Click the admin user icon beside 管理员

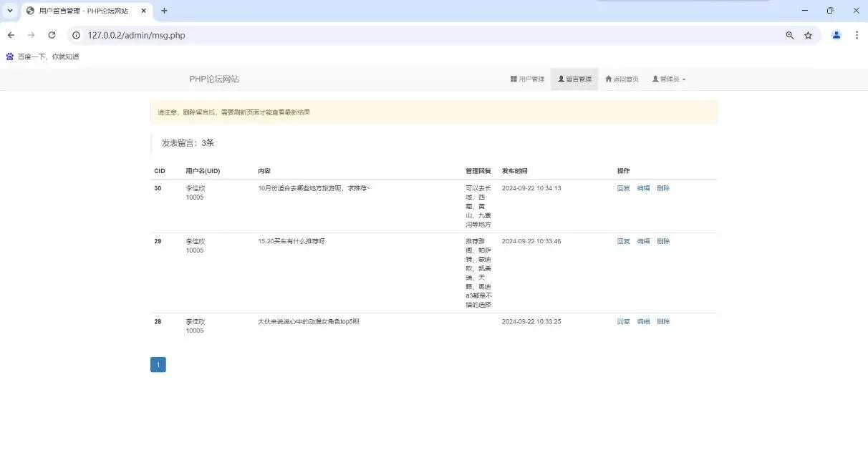tap(655, 79)
